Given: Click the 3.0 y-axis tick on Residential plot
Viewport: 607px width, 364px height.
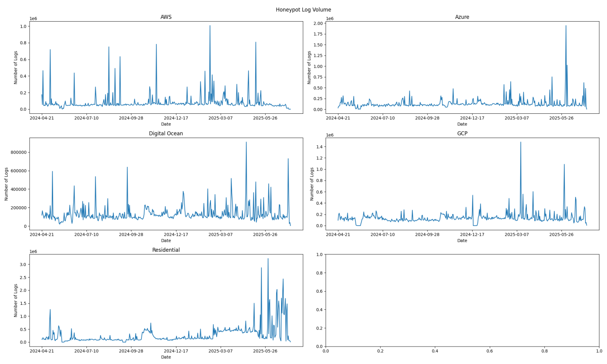Looking at the screenshot, I should pos(23,265).
